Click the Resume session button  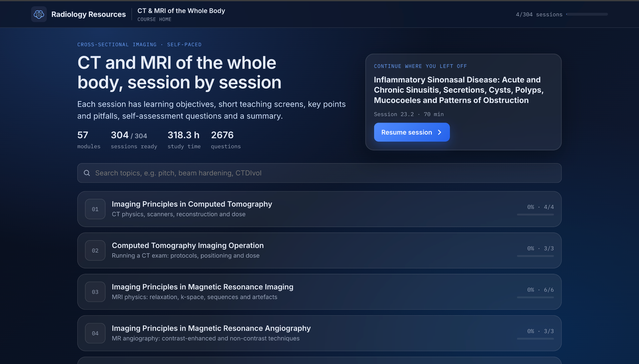click(x=412, y=132)
